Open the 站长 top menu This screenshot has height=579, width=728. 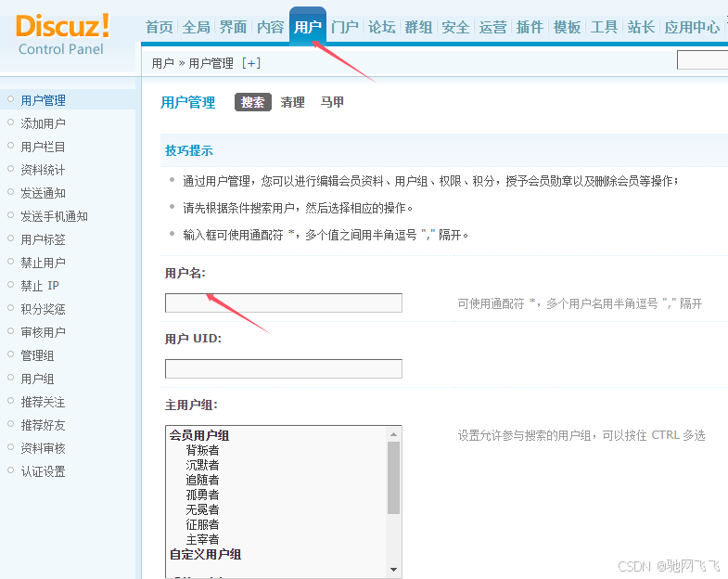coord(641,27)
